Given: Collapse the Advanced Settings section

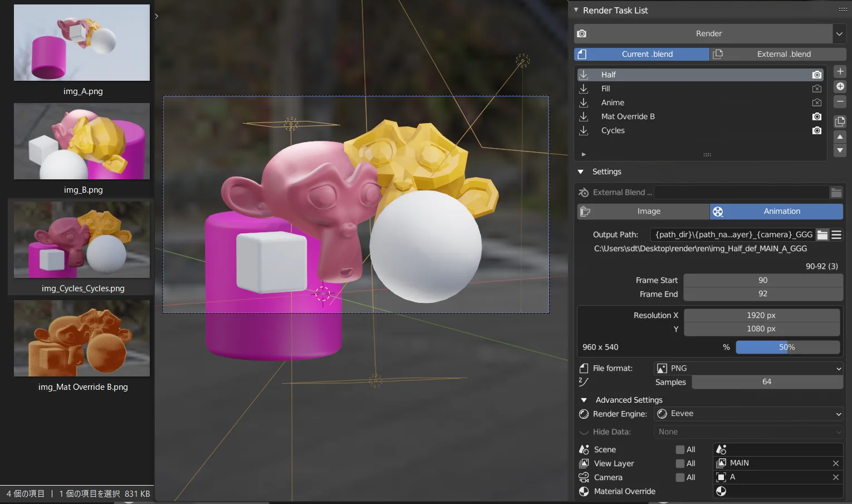Looking at the screenshot, I should pos(584,399).
